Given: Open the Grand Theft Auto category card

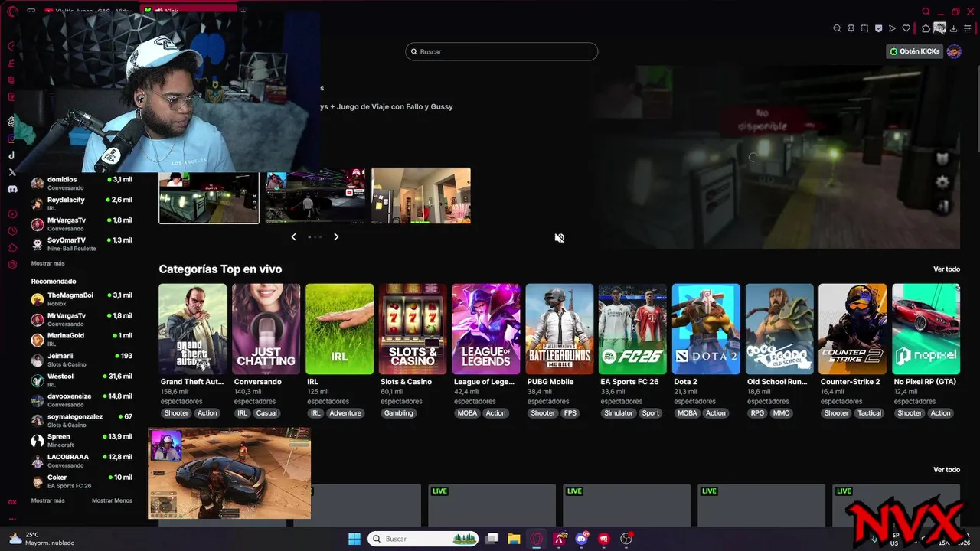Looking at the screenshot, I should (193, 329).
